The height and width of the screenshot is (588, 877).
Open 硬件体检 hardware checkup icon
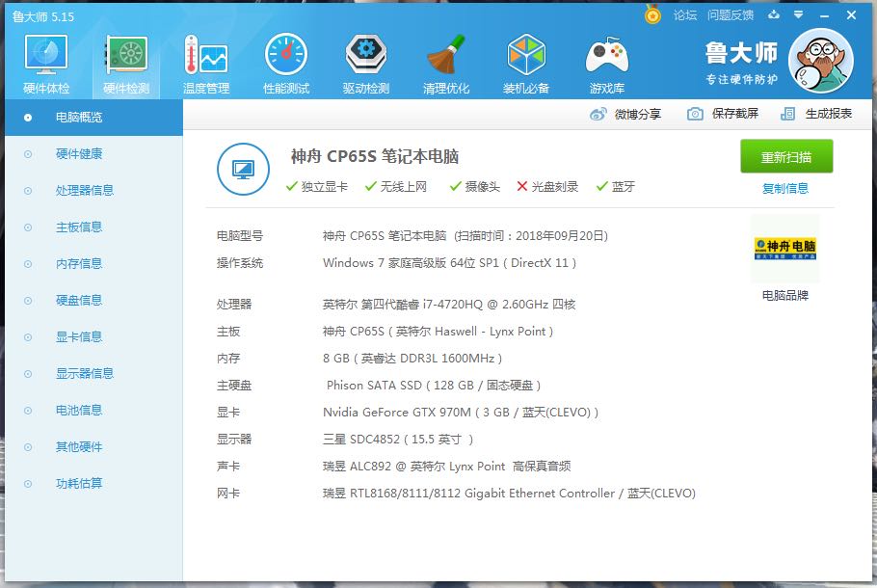tap(46, 64)
